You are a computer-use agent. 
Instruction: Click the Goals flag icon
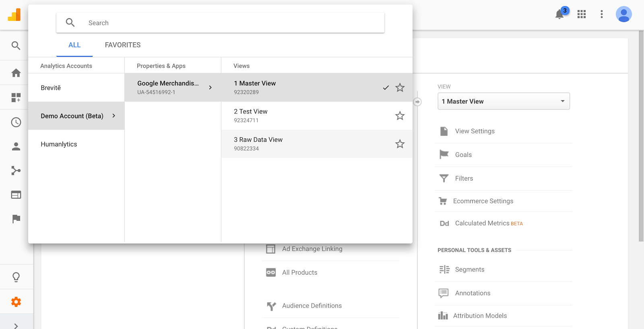pos(444,154)
